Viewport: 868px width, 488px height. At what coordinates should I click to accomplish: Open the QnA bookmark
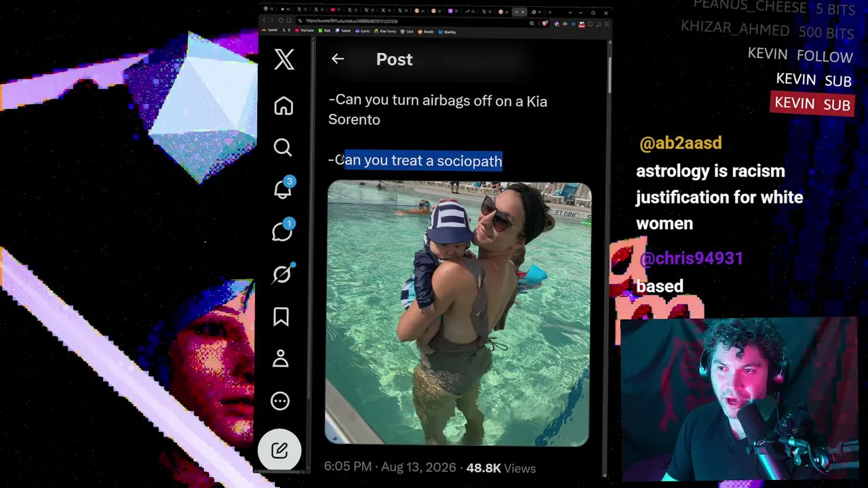coord(408,31)
